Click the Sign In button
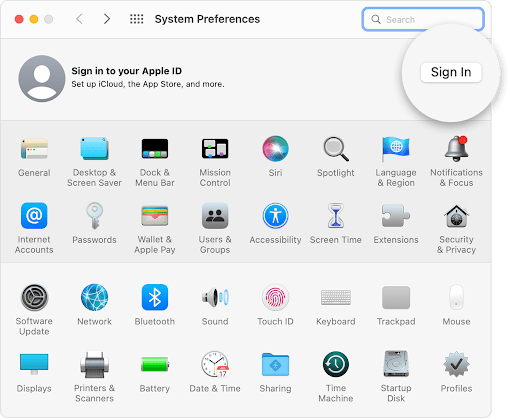Viewport: 512px width, 418px height. click(x=451, y=72)
